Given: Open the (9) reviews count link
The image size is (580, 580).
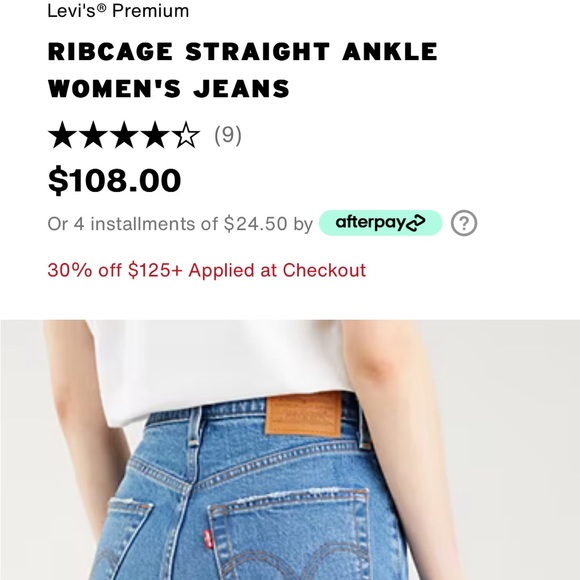Looking at the screenshot, I should click(x=228, y=135).
